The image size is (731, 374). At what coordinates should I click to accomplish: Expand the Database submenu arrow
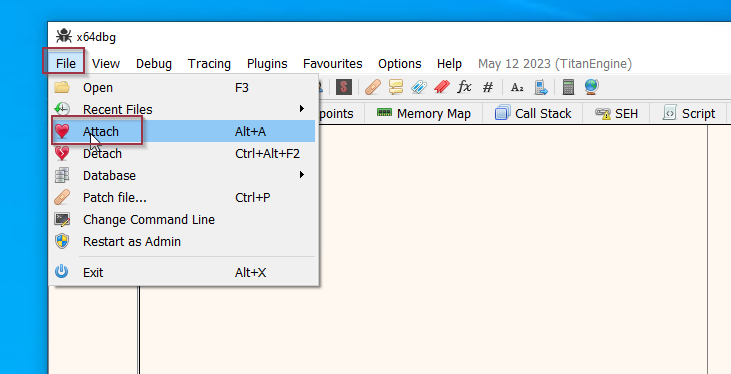click(302, 175)
